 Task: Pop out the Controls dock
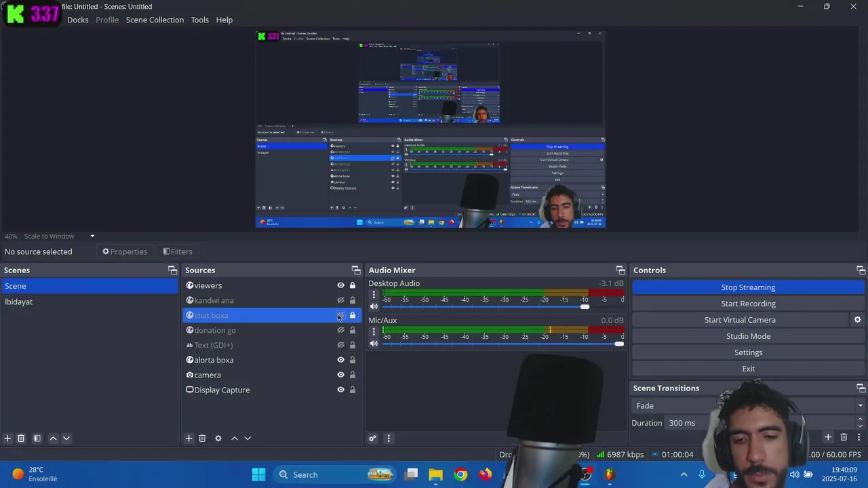[861, 270]
